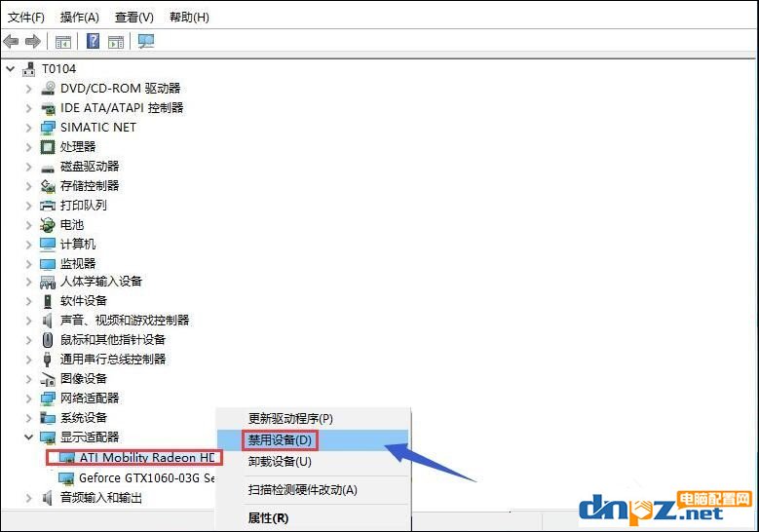Image resolution: width=759 pixels, height=532 pixels.
Task: Click the 处理器 processor chip icon
Action: (x=48, y=147)
